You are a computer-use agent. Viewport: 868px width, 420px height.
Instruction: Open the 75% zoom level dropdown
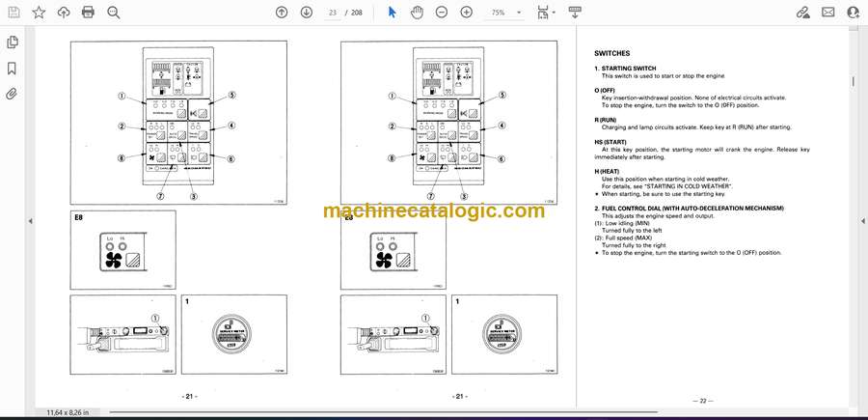click(x=503, y=13)
